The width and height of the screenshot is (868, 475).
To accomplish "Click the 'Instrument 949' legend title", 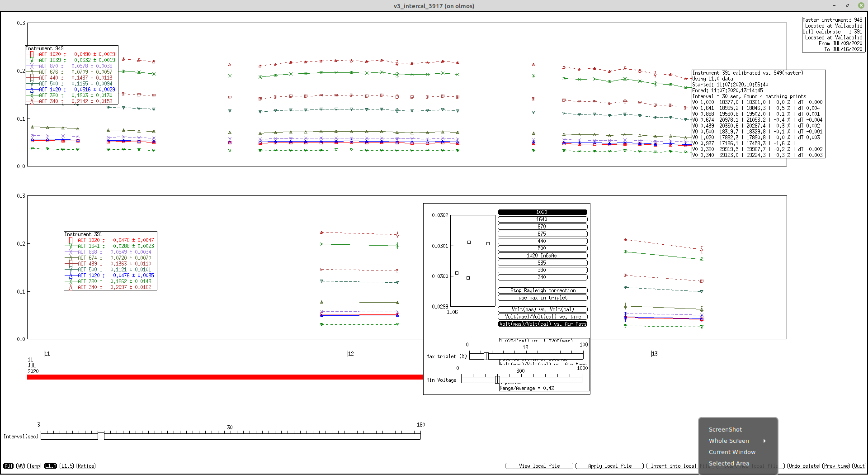I will [x=45, y=48].
